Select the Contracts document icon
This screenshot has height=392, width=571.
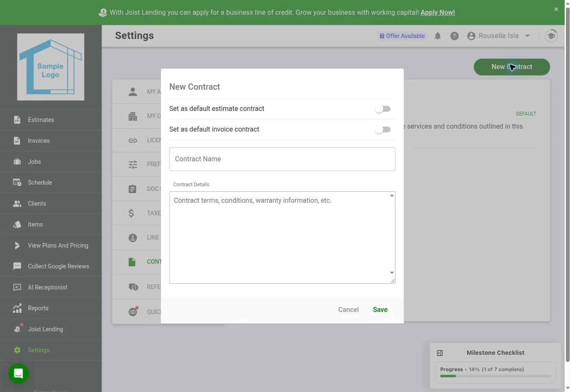click(x=132, y=262)
